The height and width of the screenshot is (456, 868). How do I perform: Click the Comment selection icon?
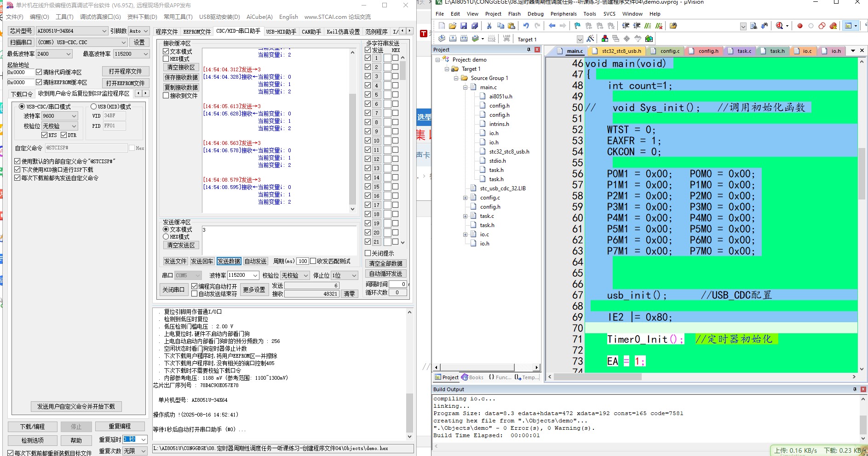pyautogui.click(x=648, y=26)
